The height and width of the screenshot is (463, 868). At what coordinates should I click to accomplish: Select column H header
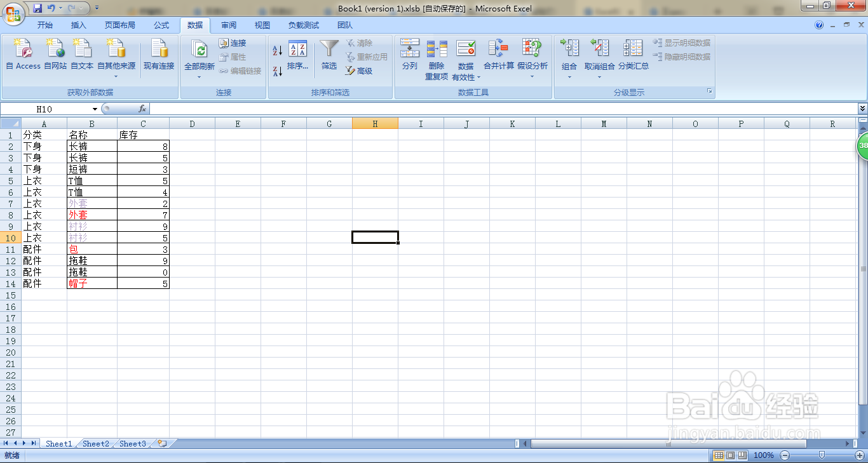click(x=375, y=124)
